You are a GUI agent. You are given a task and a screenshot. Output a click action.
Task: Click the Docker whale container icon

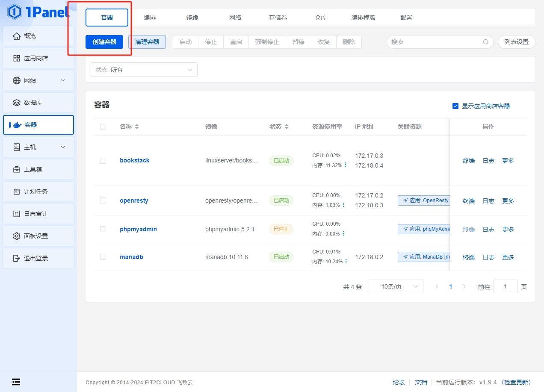point(17,125)
